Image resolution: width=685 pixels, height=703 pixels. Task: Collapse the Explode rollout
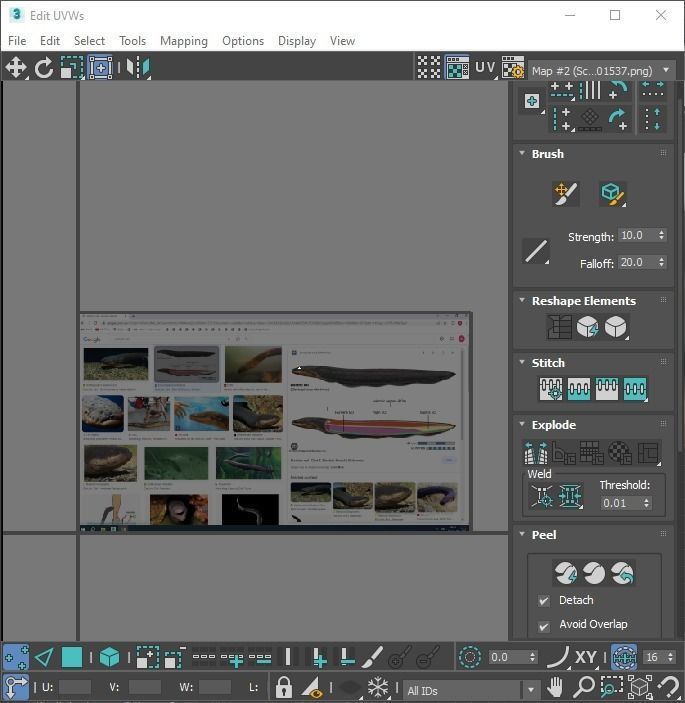(522, 424)
